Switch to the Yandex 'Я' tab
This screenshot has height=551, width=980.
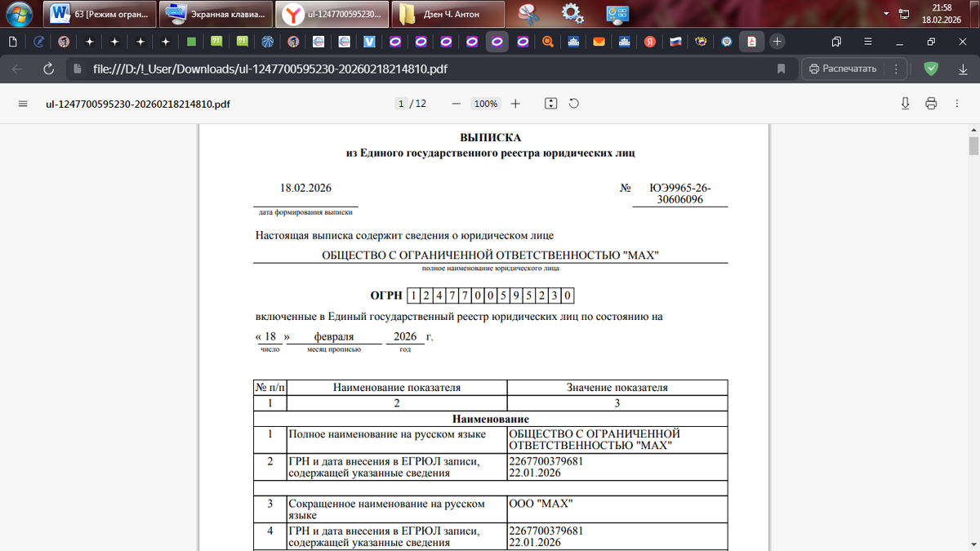click(x=650, y=41)
